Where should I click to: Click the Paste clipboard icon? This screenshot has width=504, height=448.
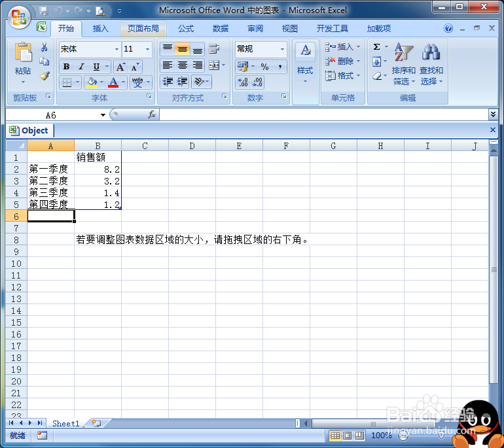23,53
